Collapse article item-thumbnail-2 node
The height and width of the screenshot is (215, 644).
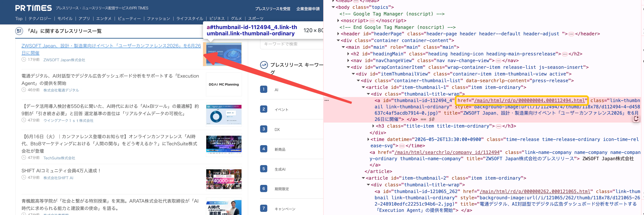363,178
